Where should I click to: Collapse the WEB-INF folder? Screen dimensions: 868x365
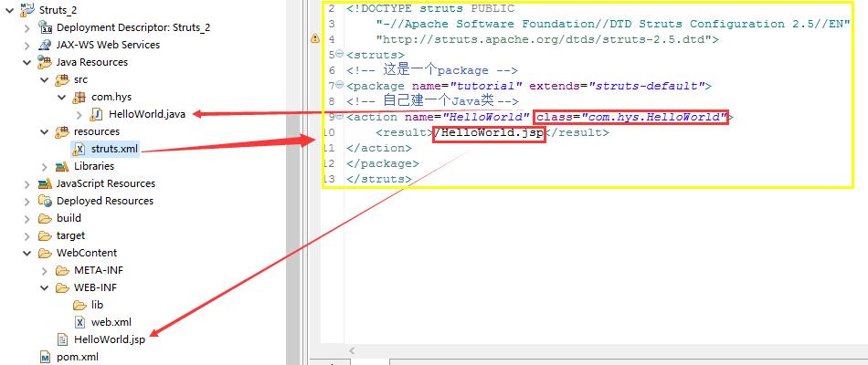[x=45, y=287]
